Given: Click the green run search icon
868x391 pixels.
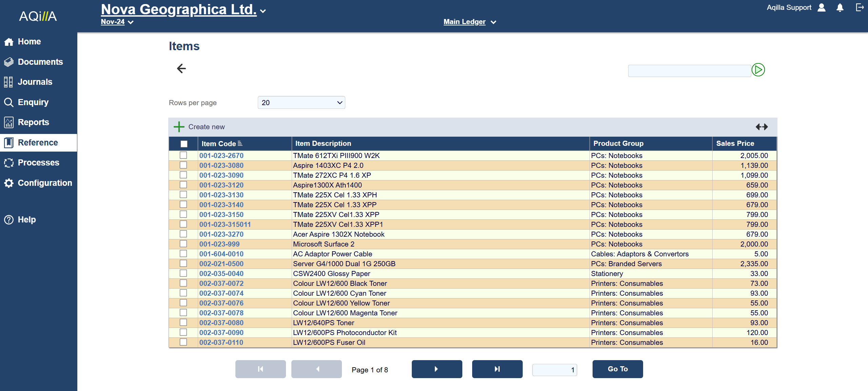Looking at the screenshot, I should point(758,70).
